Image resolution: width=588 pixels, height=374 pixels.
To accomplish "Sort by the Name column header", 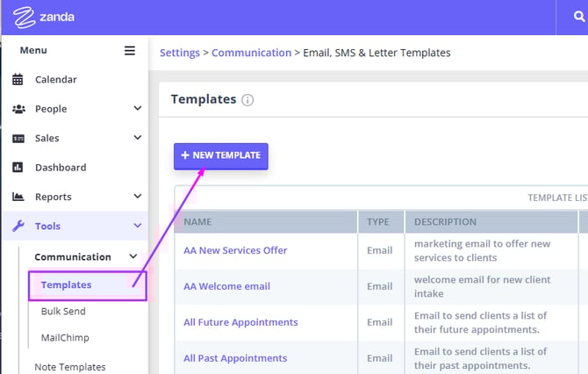I will pos(198,222).
